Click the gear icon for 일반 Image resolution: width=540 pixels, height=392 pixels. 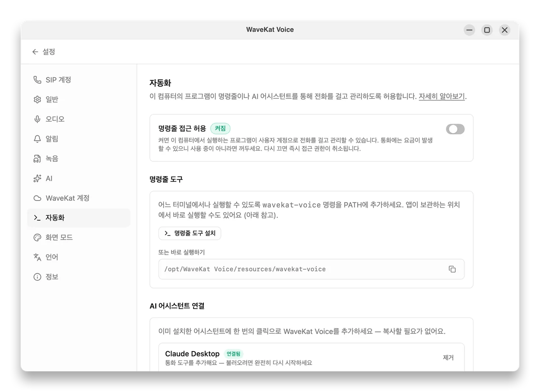pos(37,99)
